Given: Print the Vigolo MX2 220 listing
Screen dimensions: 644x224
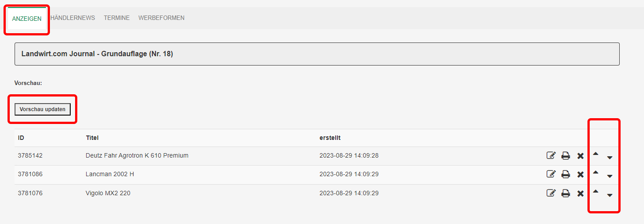Looking at the screenshot, I should click(x=565, y=193).
